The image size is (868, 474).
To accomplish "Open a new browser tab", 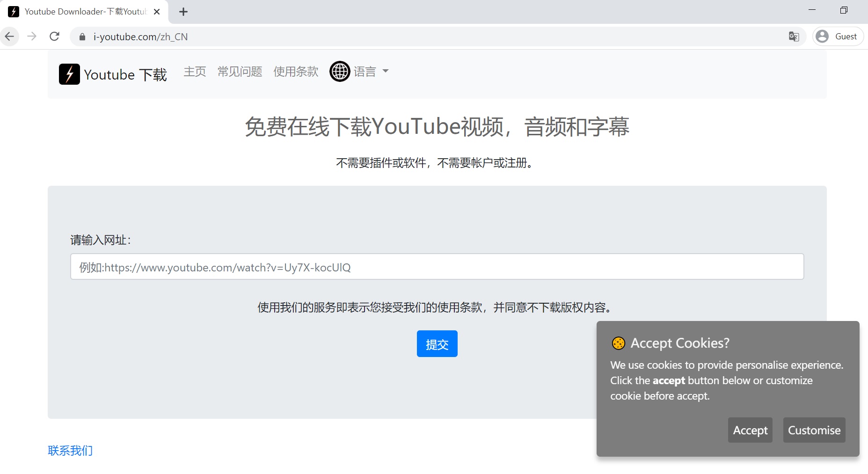I will tap(183, 12).
